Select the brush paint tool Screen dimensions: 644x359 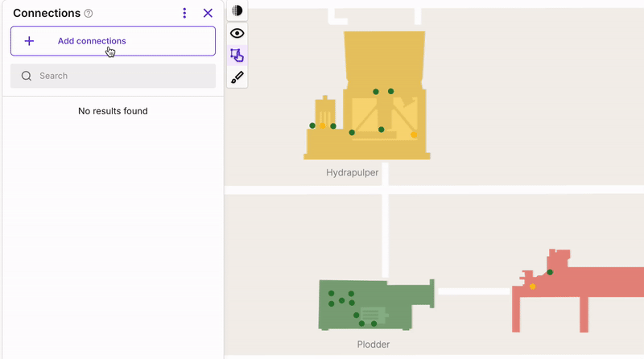[x=237, y=77]
